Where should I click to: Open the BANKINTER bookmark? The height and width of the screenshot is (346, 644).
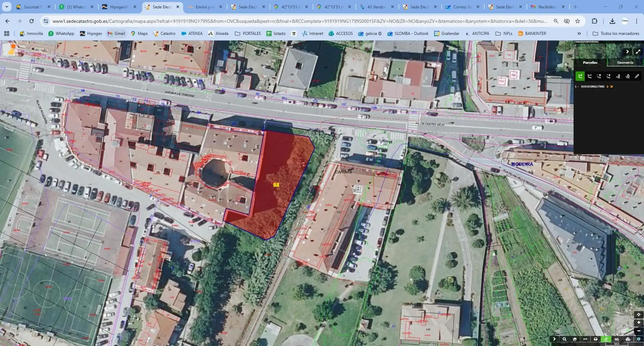click(x=532, y=34)
